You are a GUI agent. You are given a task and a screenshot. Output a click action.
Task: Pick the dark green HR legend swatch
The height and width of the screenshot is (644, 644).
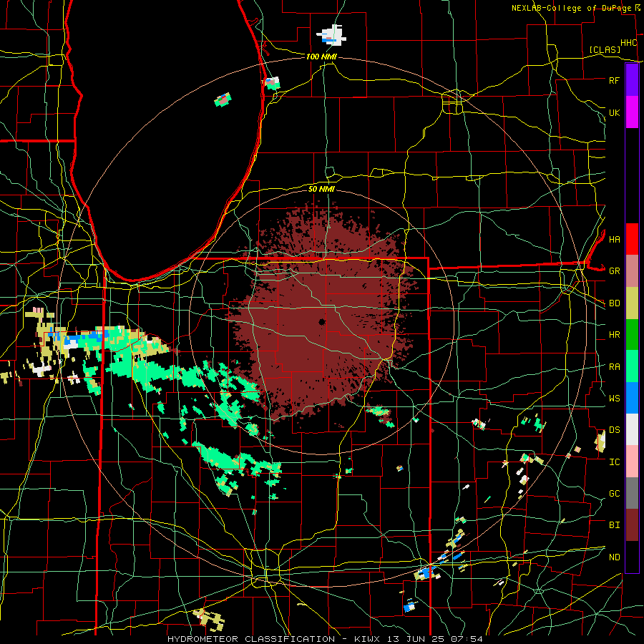pyautogui.click(x=632, y=335)
